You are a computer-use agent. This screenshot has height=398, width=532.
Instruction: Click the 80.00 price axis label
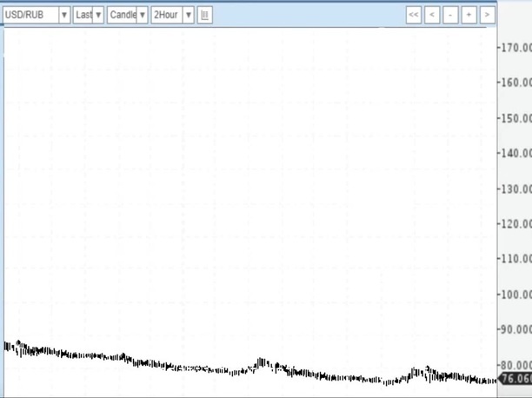(516, 365)
